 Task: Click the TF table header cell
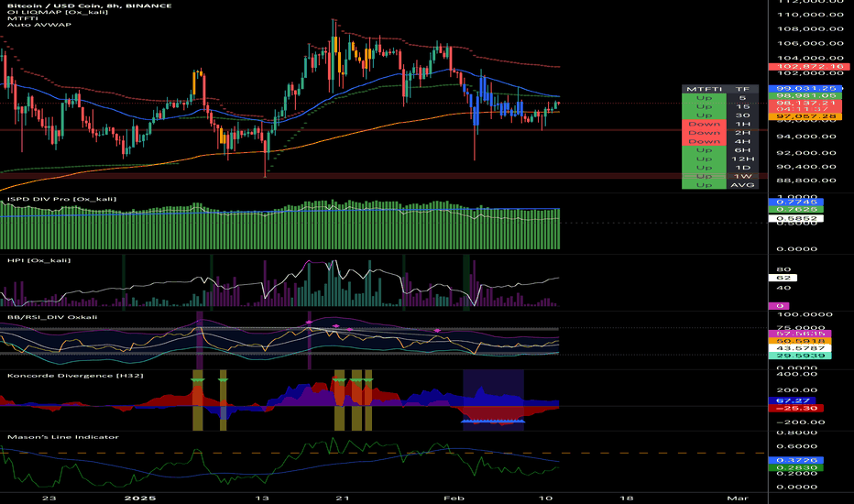coord(742,89)
